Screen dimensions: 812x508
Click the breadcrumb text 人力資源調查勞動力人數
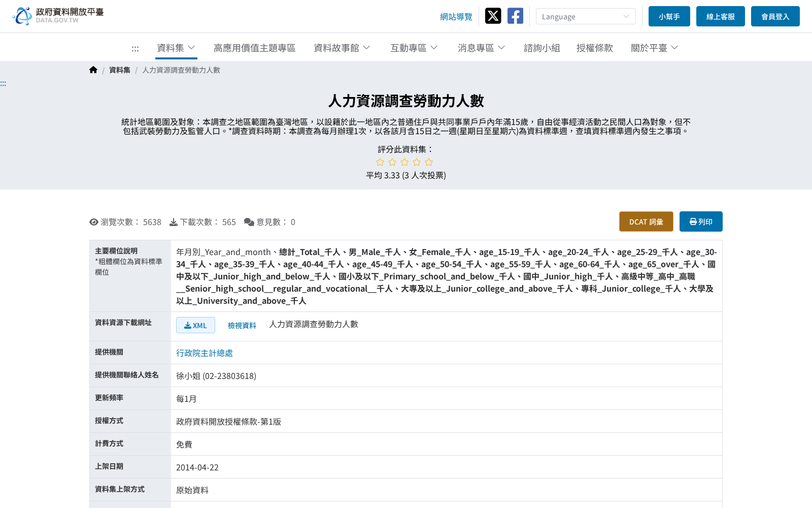click(x=181, y=70)
